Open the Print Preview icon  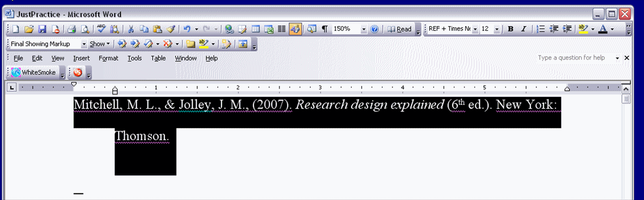coord(85,29)
